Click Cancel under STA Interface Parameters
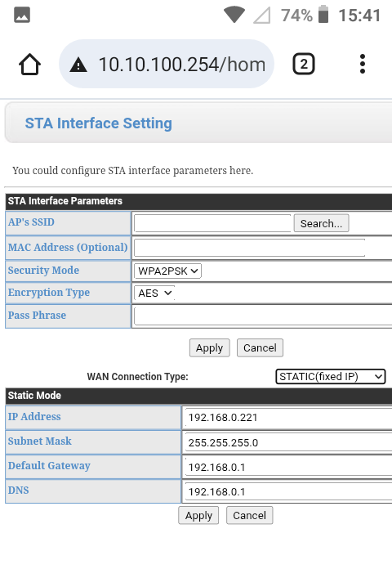The height and width of the screenshot is (569, 392). 260,348
